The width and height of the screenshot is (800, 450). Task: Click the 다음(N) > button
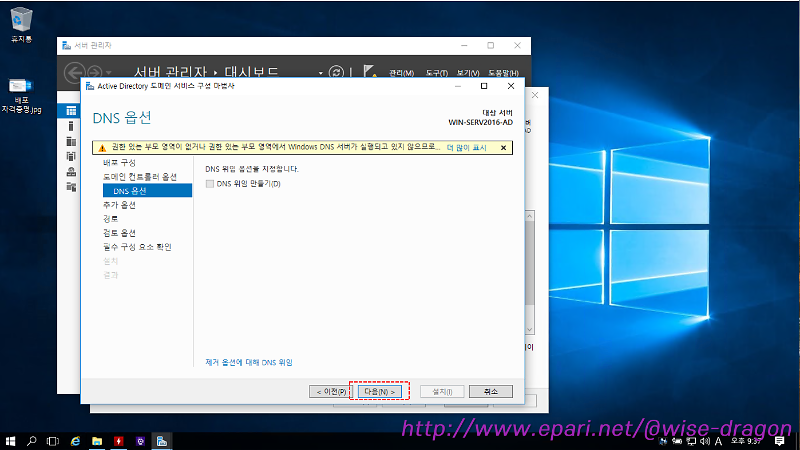point(380,391)
